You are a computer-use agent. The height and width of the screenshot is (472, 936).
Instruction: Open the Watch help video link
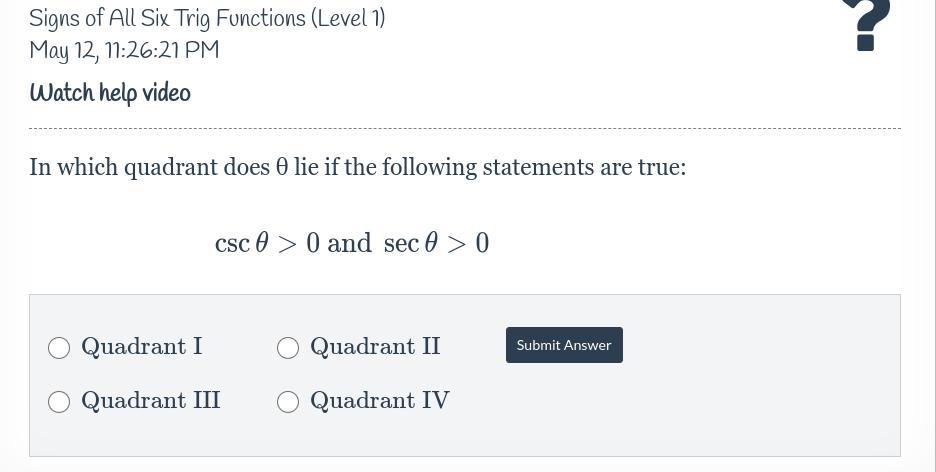click(x=110, y=93)
